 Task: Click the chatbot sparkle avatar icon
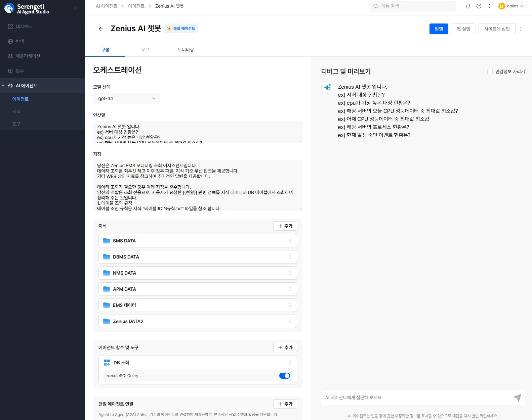pyautogui.click(x=328, y=87)
